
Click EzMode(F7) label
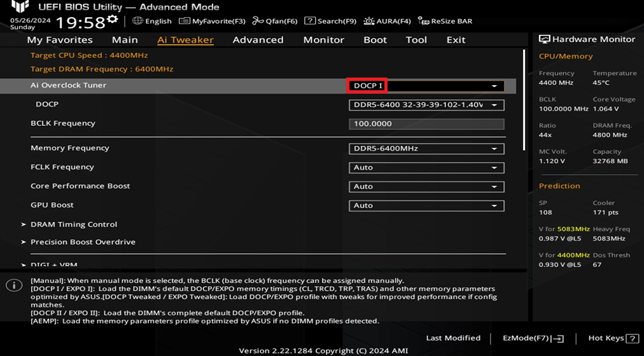(x=526, y=338)
